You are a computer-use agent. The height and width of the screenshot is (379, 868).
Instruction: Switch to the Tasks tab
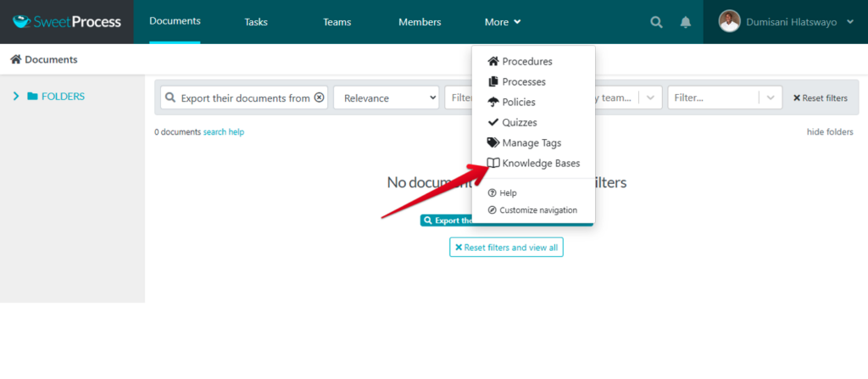click(x=255, y=22)
